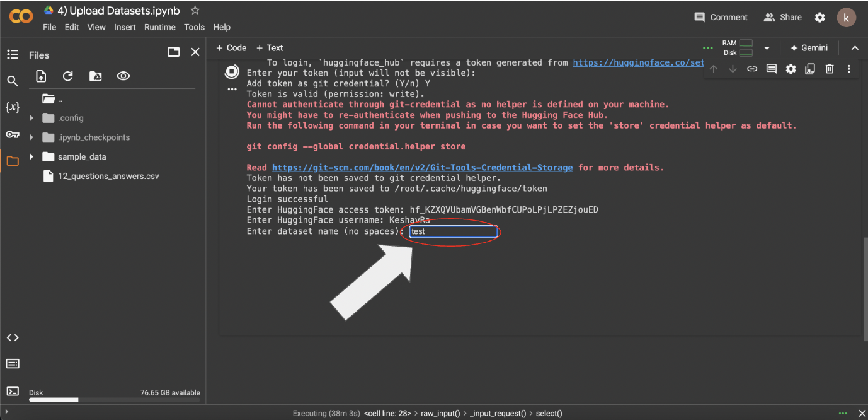Expand the sample_data folder
The height and width of the screenshot is (420, 868).
coord(31,156)
